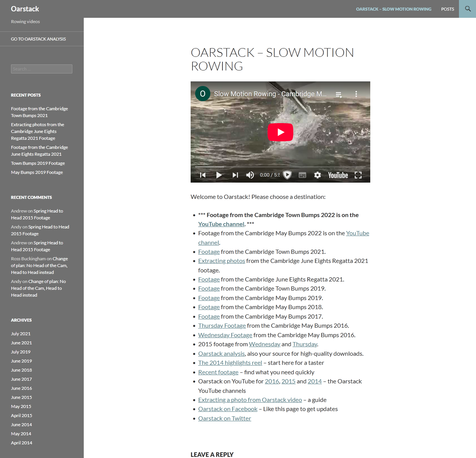
Task: Open Extracting photos link in main list
Action: point(222,261)
